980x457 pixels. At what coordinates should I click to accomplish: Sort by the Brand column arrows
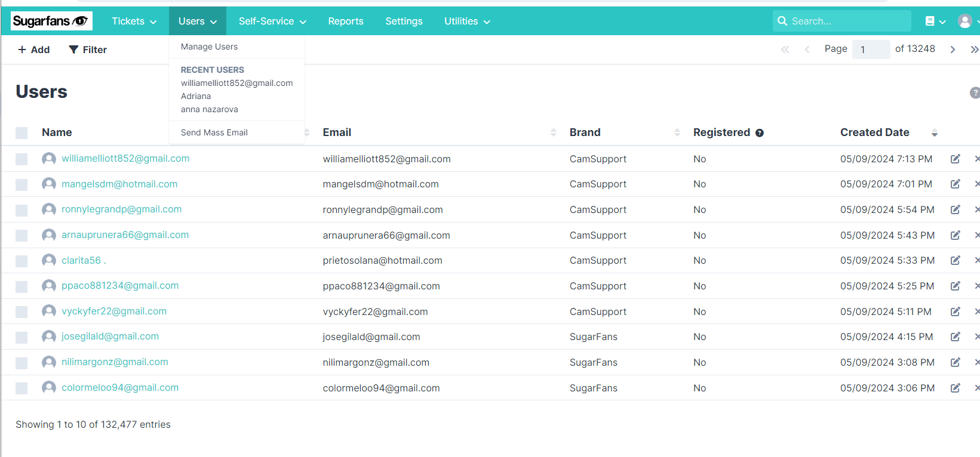677,132
